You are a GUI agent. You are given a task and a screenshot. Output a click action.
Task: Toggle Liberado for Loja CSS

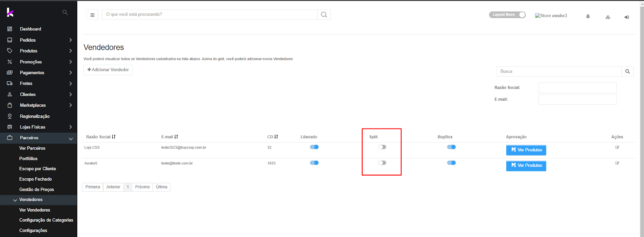click(x=314, y=147)
